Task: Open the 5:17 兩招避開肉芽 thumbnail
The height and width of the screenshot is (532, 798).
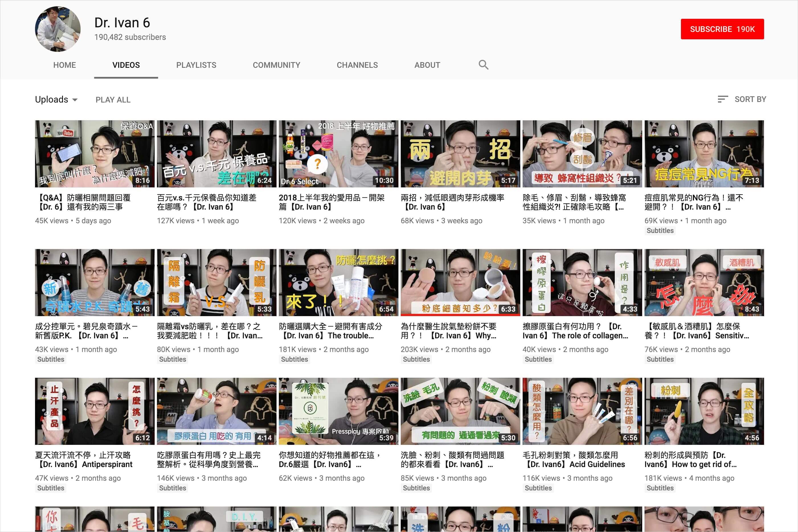Action: pos(460,154)
